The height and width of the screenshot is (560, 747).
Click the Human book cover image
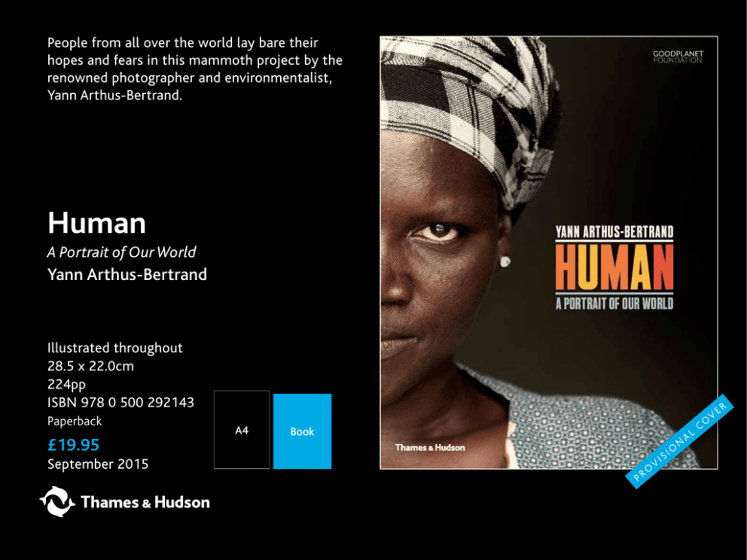(x=549, y=252)
